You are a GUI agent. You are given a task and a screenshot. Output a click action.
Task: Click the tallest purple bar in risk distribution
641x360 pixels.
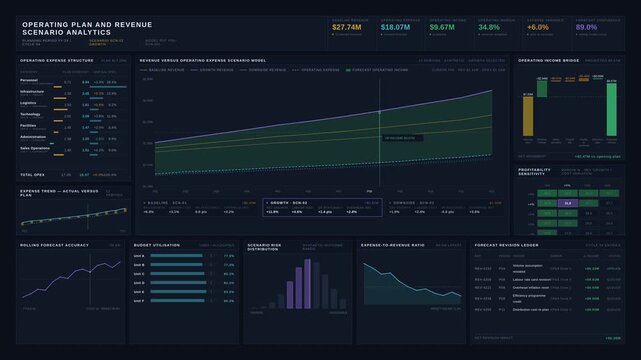(x=307, y=284)
